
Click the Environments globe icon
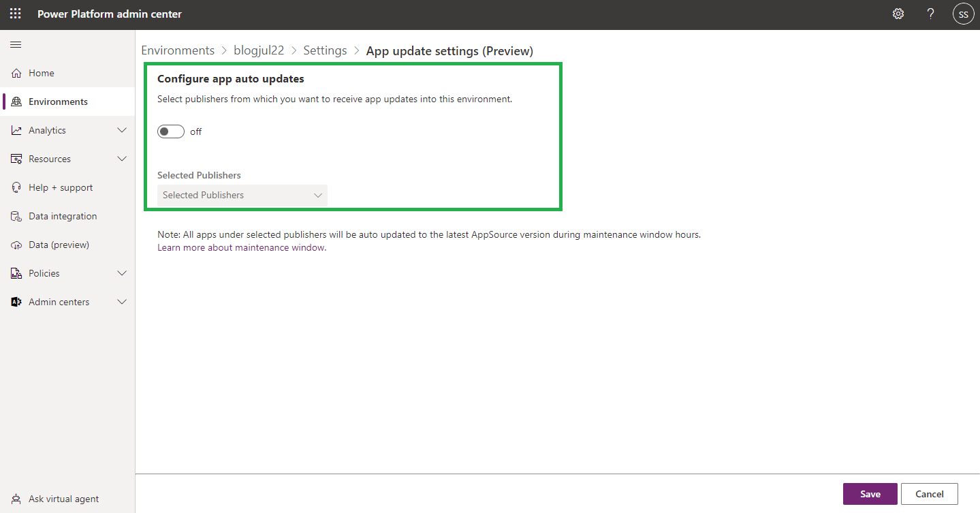(x=16, y=102)
